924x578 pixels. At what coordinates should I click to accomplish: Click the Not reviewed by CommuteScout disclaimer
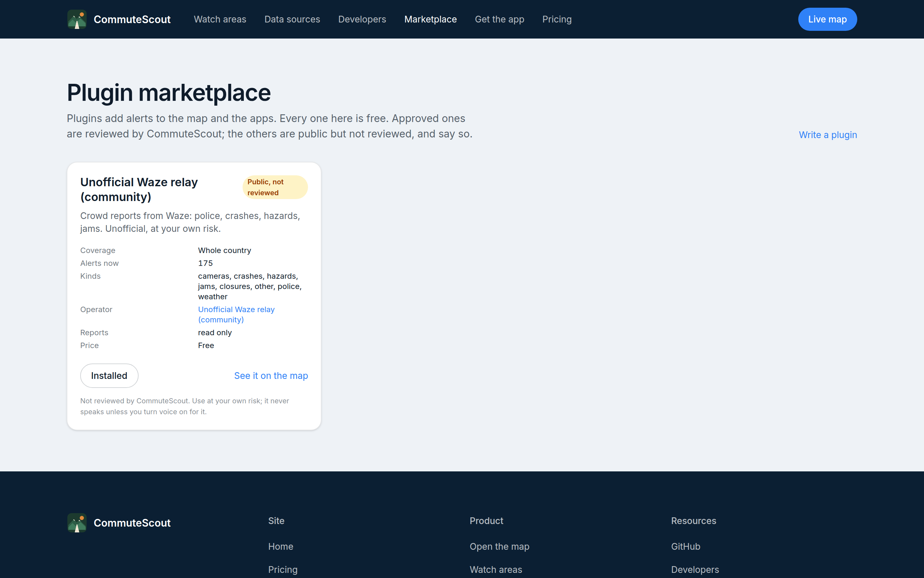point(184,406)
